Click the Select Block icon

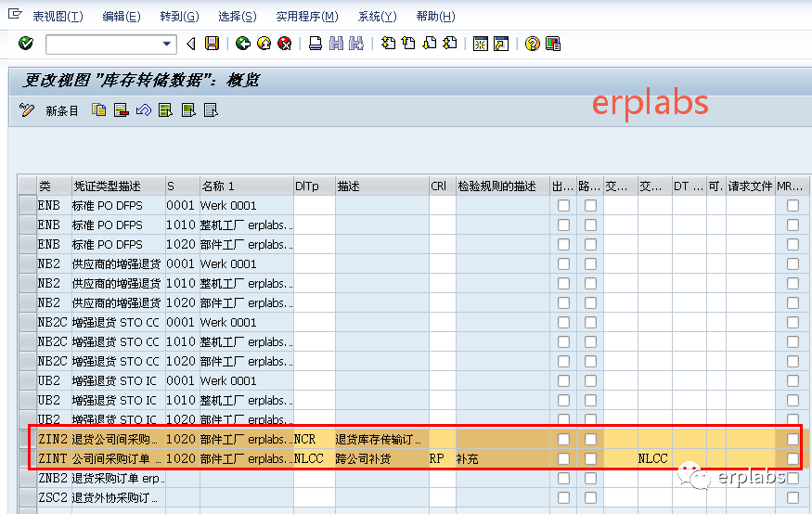[188, 110]
